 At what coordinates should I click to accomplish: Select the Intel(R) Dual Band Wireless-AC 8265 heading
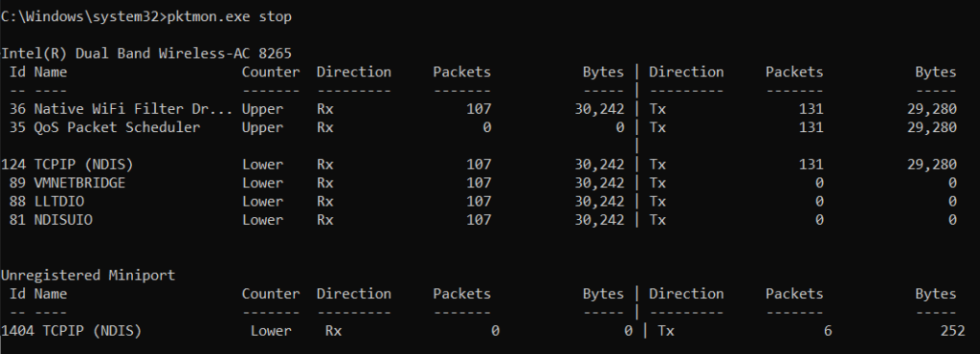tap(146, 54)
